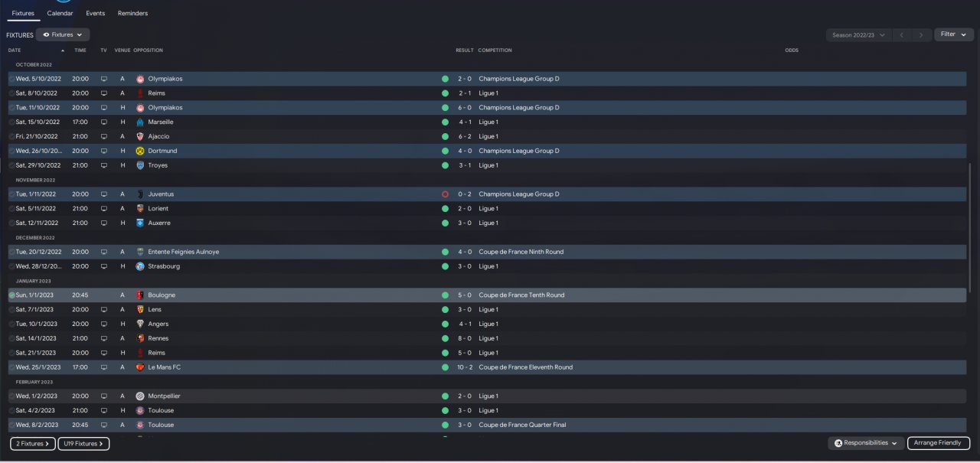Sort fixtures by the Date column header
The width and height of the screenshot is (980, 463).
[15, 51]
